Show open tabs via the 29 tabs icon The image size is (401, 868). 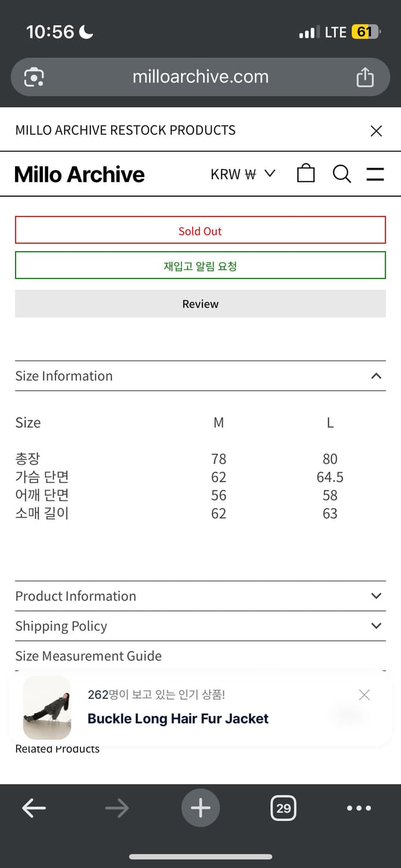pos(284,808)
